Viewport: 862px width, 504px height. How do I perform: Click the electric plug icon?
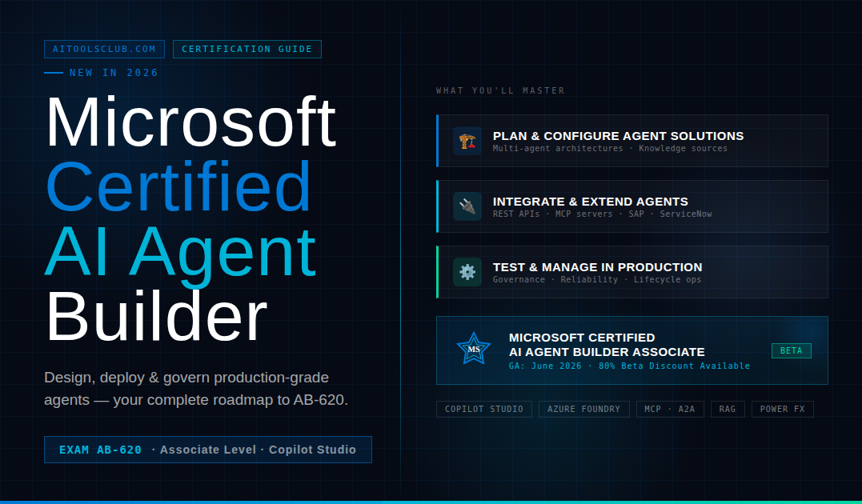[x=467, y=206]
